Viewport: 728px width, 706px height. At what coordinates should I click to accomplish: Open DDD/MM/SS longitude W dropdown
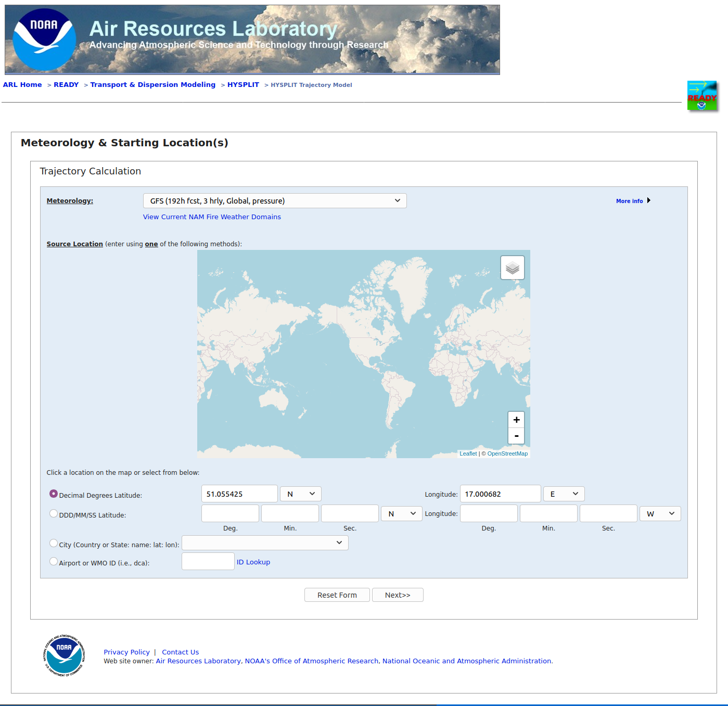tap(660, 513)
